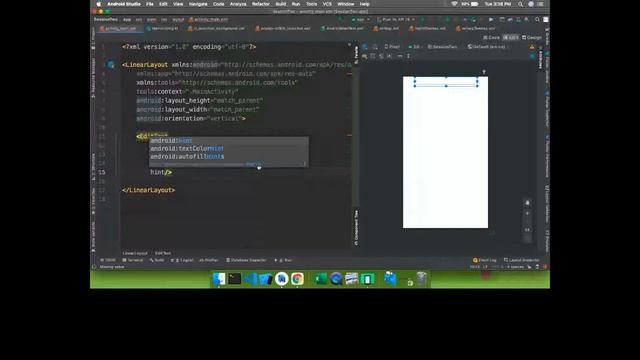Open the Navigate menu

click(x=198, y=4)
